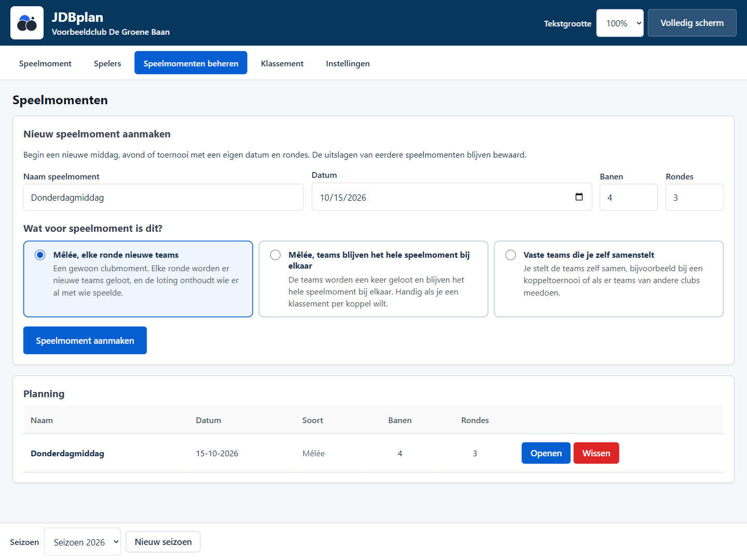Open the calendar picker in the Datum field
The height and width of the screenshot is (560, 747).
579,197
